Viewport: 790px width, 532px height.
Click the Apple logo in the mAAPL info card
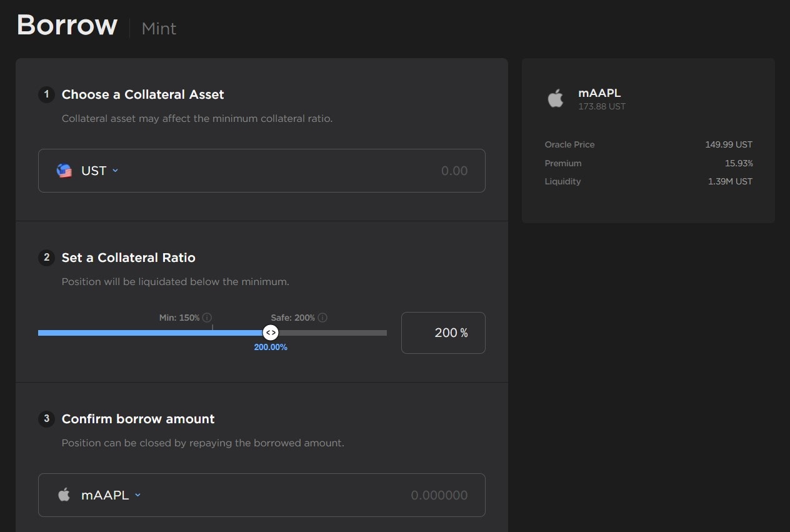click(556, 98)
